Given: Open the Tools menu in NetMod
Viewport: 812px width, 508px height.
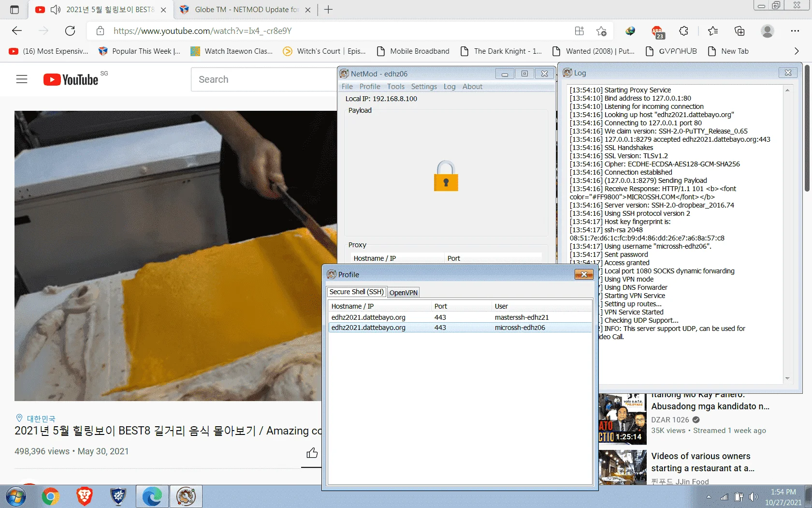Looking at the screenshot, I should [396, 87].
